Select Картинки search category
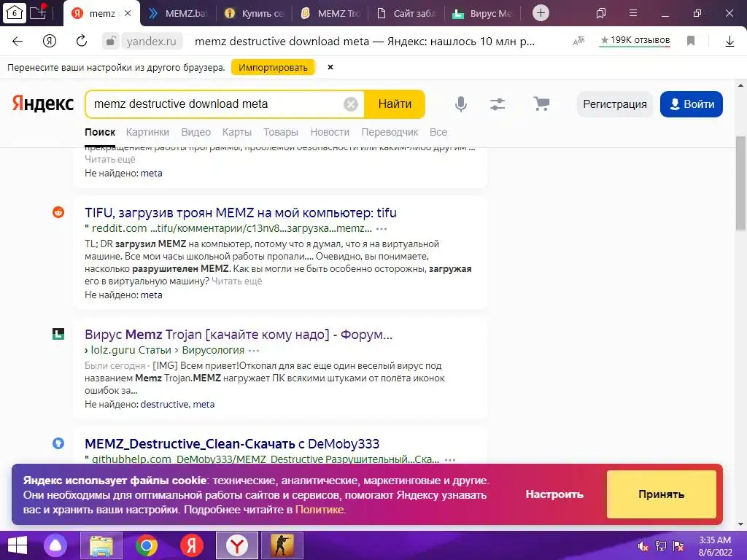The image size is (747, 560). tap(147, 132)
